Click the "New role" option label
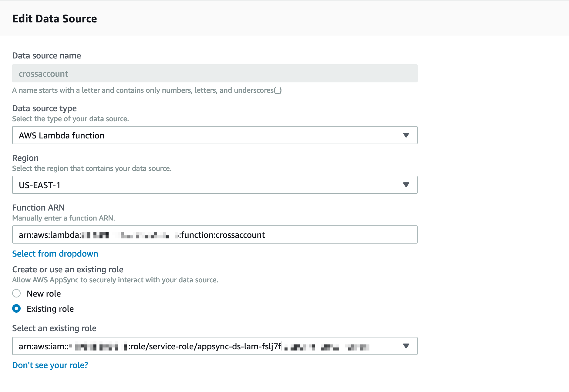Screen dimensions: 569x392 (44, 294)
